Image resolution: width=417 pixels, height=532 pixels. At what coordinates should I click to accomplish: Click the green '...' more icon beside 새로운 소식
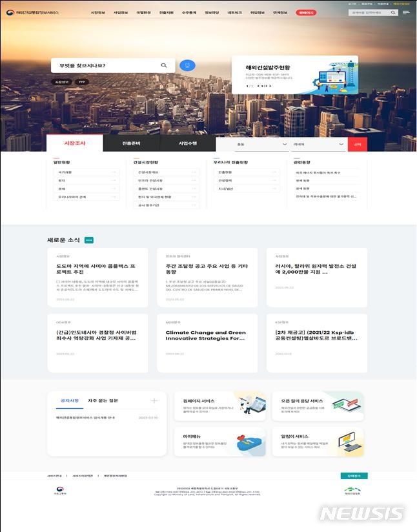[89, 240]
